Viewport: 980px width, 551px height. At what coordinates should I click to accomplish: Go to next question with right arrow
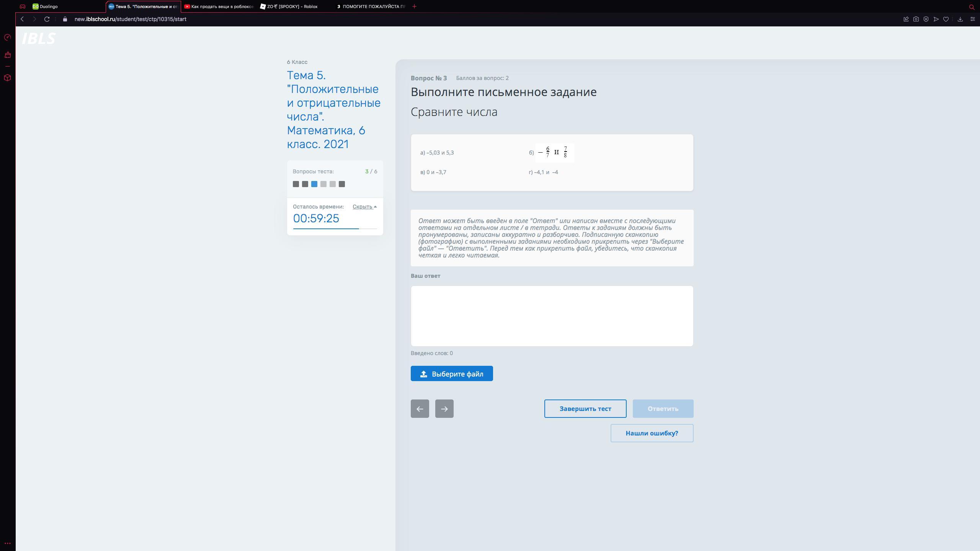tap(444, 409)
